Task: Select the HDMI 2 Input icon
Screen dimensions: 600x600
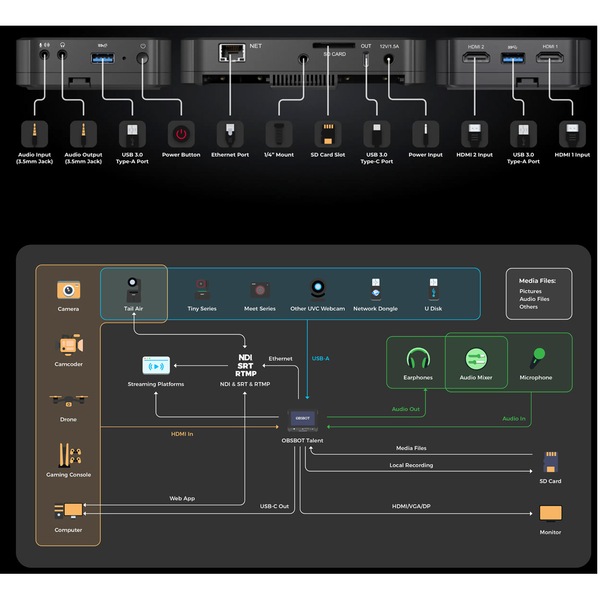Action: [474, 134]
